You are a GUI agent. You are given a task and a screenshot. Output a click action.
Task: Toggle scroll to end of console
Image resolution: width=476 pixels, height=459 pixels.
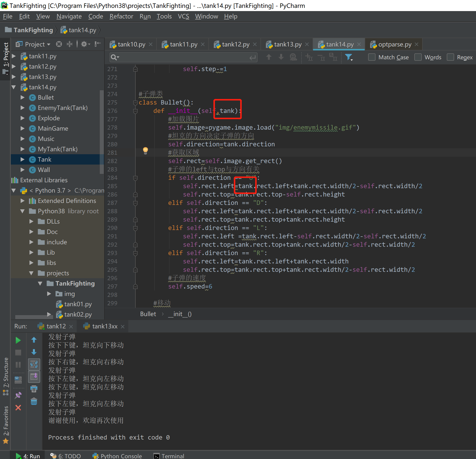click(34, 377)
